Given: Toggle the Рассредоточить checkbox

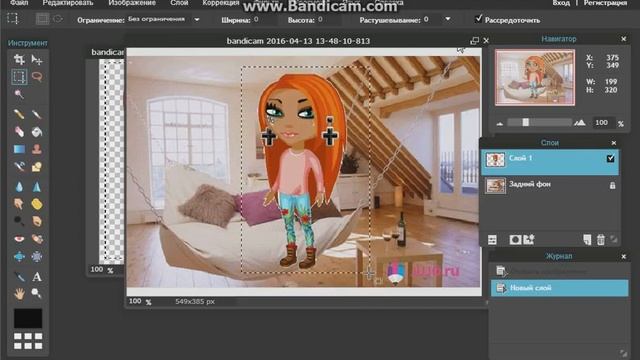Looking at the screenshot, I should 479,19.
